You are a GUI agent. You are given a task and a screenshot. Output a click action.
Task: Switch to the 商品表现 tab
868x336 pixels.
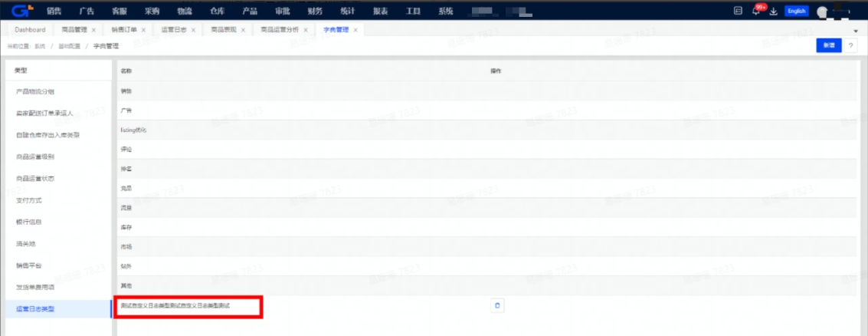tap(224, 30)
